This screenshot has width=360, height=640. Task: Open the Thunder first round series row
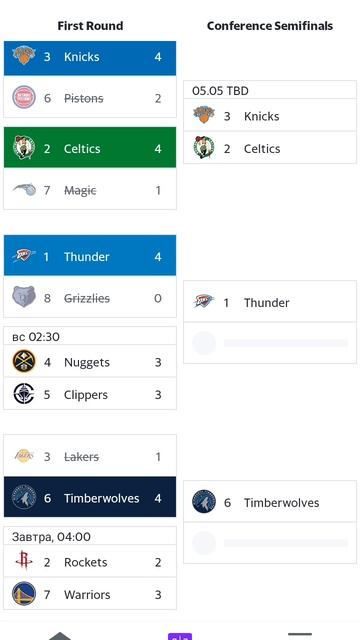[x=90, y=256]
